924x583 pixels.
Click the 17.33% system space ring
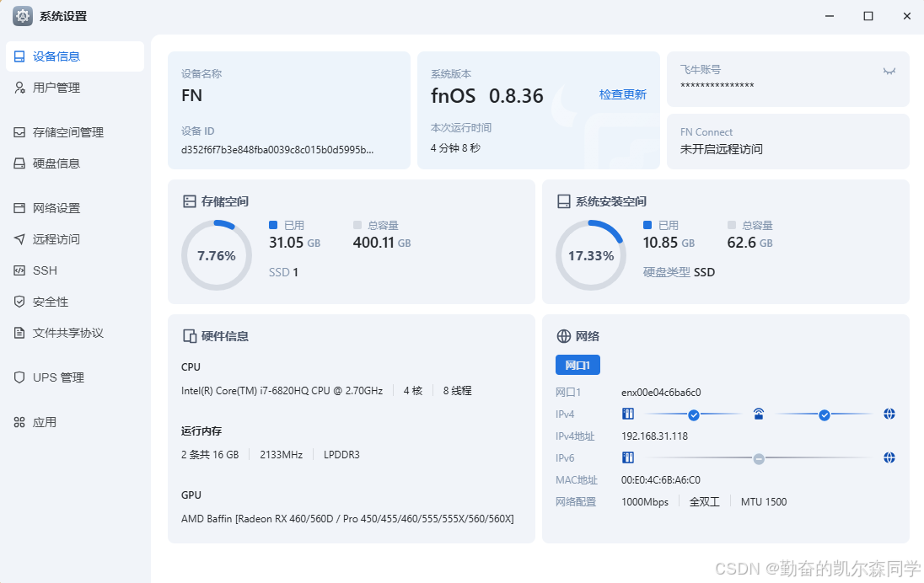click(591, 255)
